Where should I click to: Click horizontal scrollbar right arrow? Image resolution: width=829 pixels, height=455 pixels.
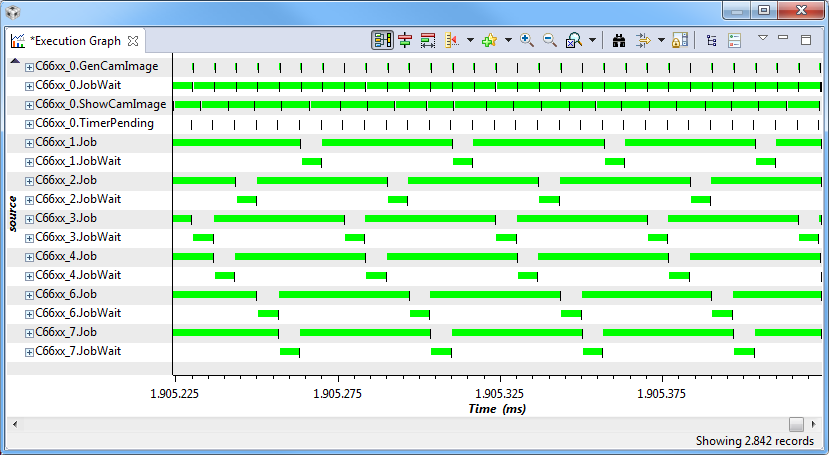point(814,424)
